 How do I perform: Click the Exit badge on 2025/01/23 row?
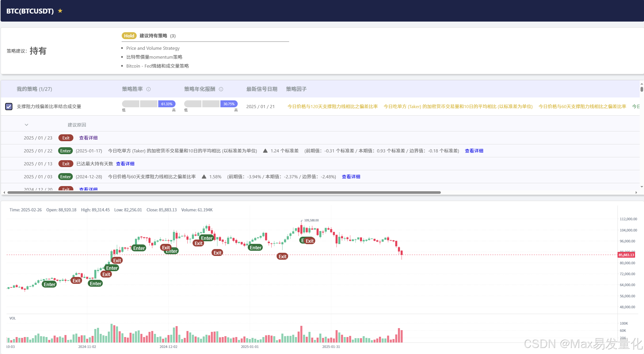[66, 138]
